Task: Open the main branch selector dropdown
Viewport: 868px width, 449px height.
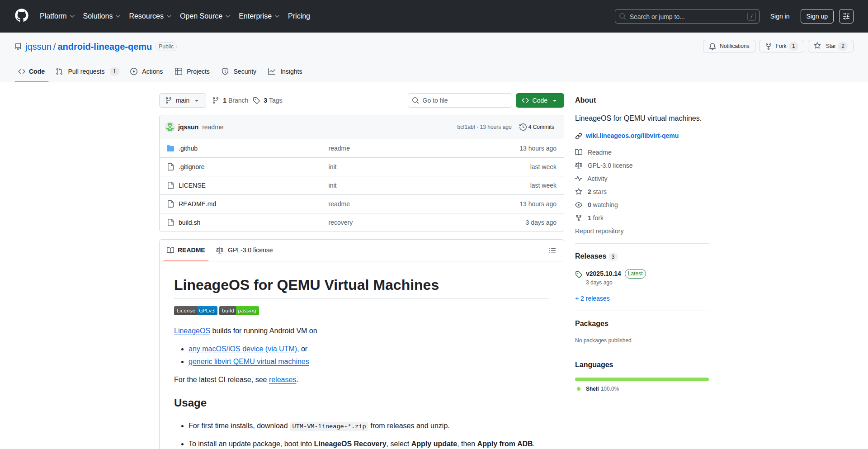Action: pos(182,100)
